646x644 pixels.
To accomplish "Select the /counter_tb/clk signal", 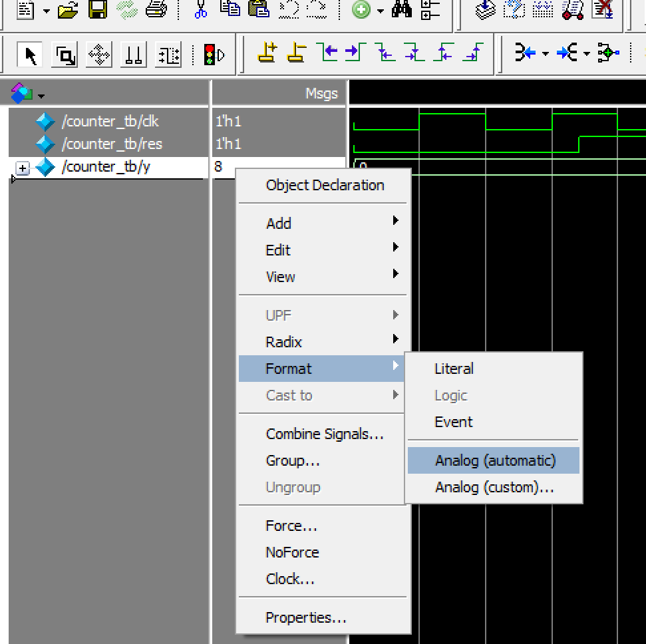I will (110, 121).
